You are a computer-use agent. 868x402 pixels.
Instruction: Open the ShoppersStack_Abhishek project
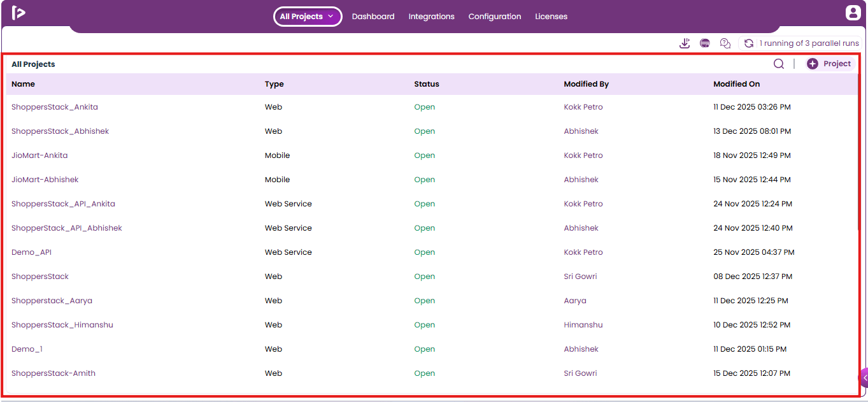click(x=60, y=131)
